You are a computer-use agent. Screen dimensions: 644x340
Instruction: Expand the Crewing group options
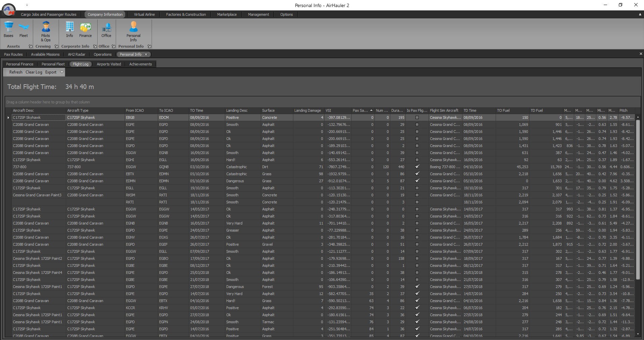[56, 46]
